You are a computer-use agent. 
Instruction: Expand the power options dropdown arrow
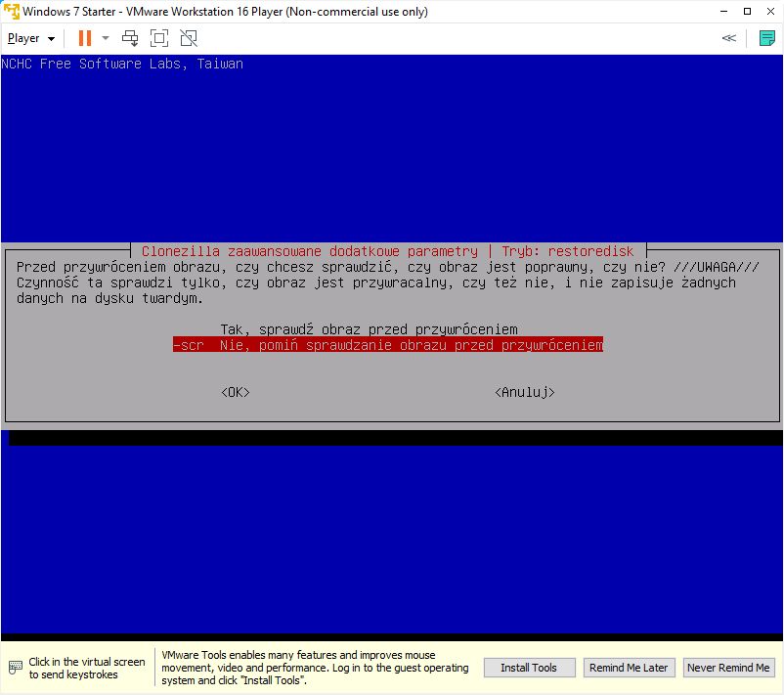(106, 38)
